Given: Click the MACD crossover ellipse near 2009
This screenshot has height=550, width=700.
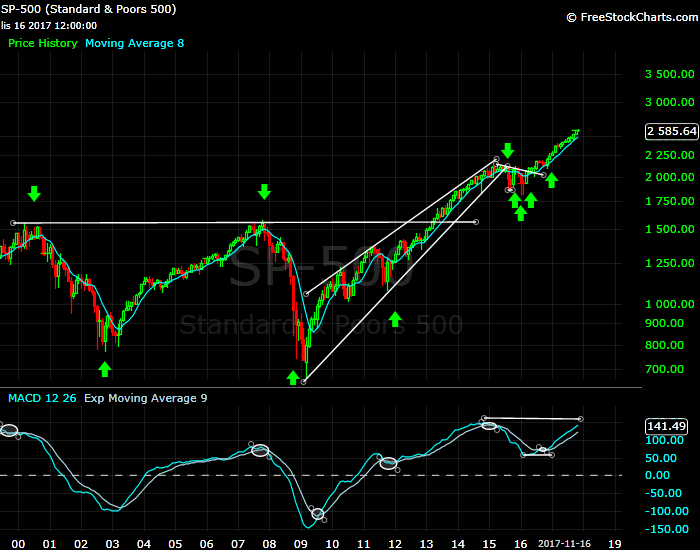Looking at the screenshot, I should click(318, 514).
